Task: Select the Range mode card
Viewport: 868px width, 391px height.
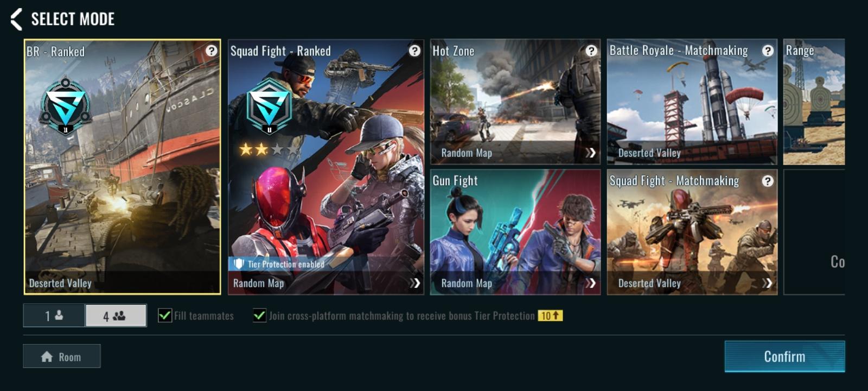Action: (x=814, y=102)
